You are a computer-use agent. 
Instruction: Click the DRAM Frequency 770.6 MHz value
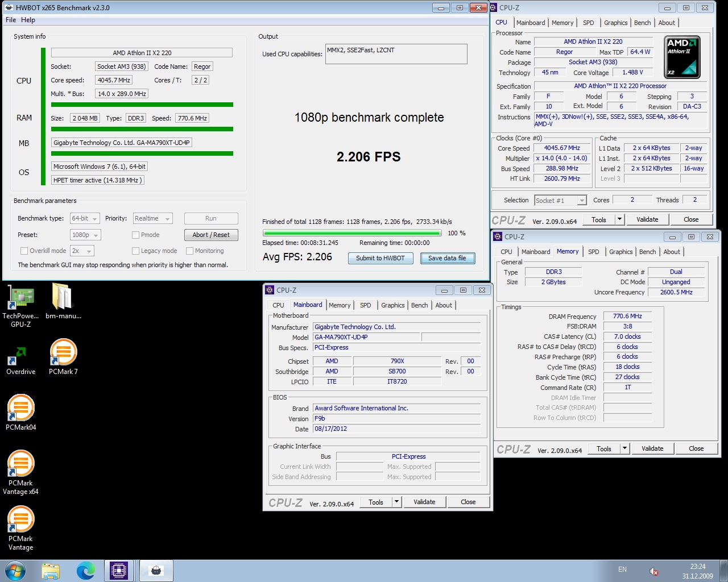[627, 316]
